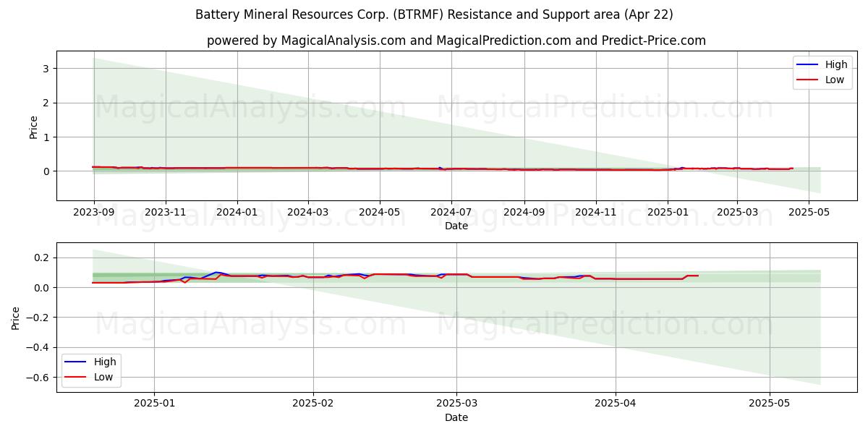Click the '2024-03' tick label
The width and height of the screenshot is (868, 434).
pyautogui.click(x=308, y=212)
